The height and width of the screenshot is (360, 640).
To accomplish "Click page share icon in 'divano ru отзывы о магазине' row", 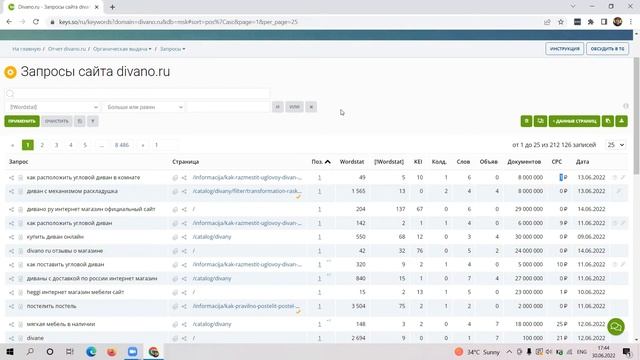I will coord(184,251).
